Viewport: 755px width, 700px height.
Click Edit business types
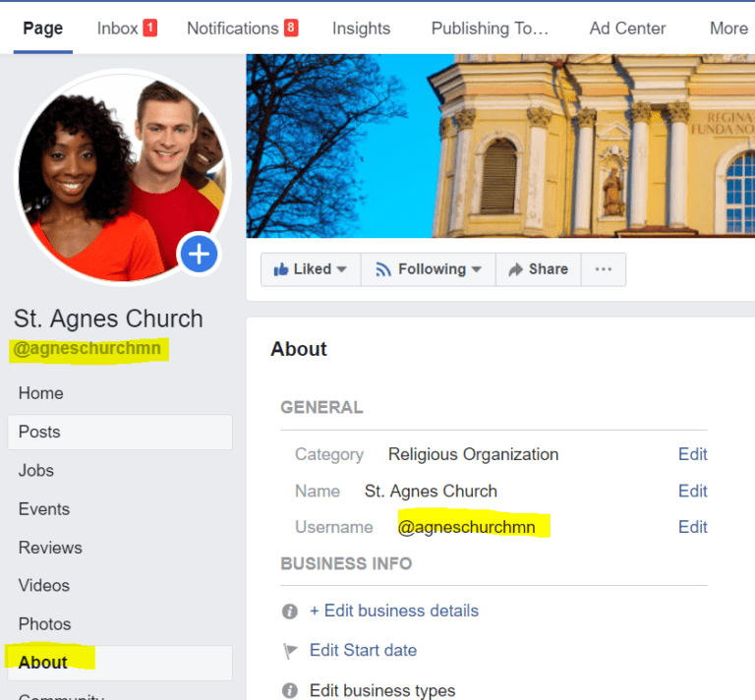[382, 690]
